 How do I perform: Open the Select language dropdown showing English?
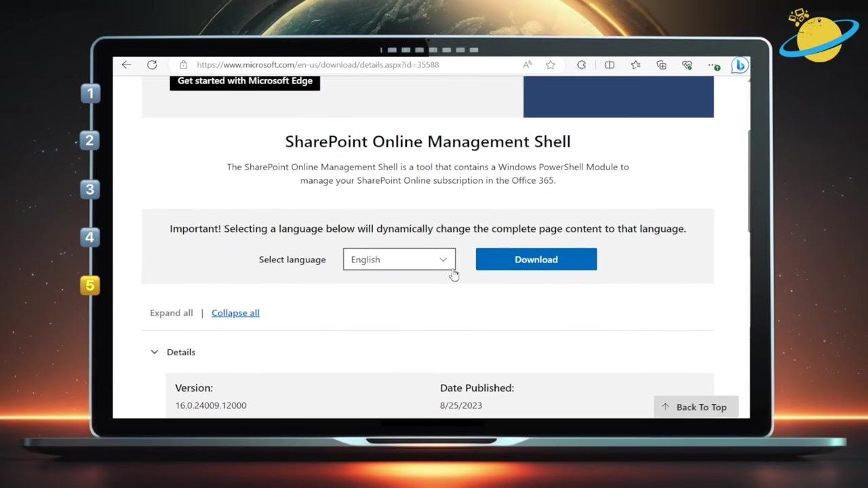tap(399, 260)
